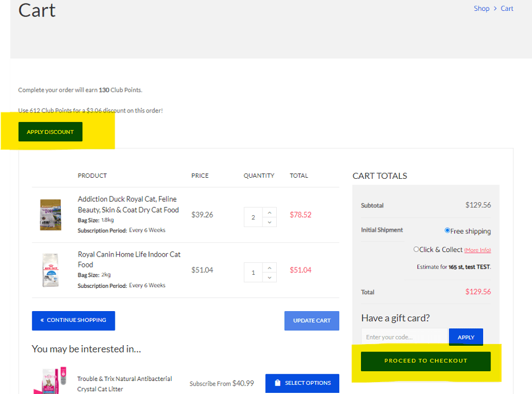Open the Addiction Duck Royal Cat product page
This screenshot has height=394, width=532.
(x=126, y=204)
